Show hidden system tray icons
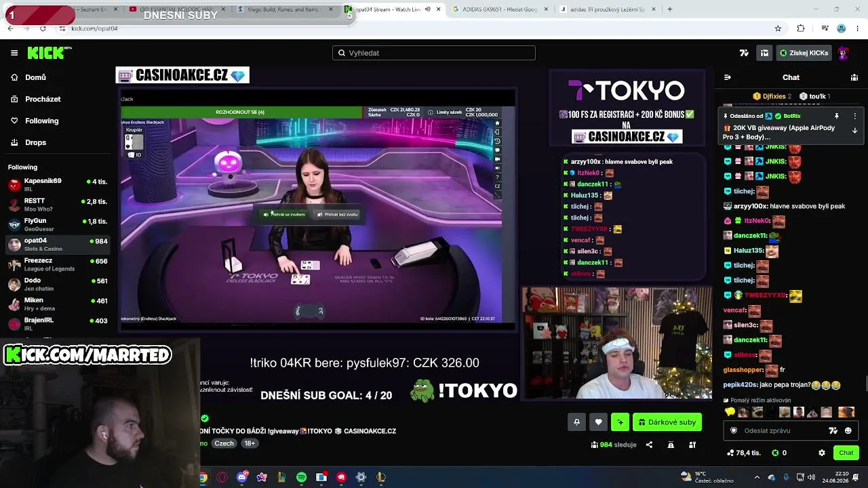The image size is (868, 488). coord(757,477)
